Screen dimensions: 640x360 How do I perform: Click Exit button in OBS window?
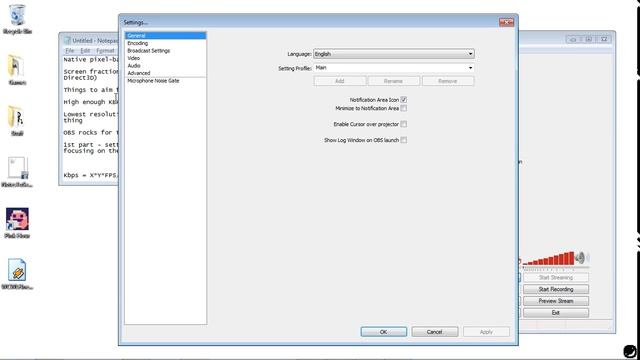pos(556,313)
